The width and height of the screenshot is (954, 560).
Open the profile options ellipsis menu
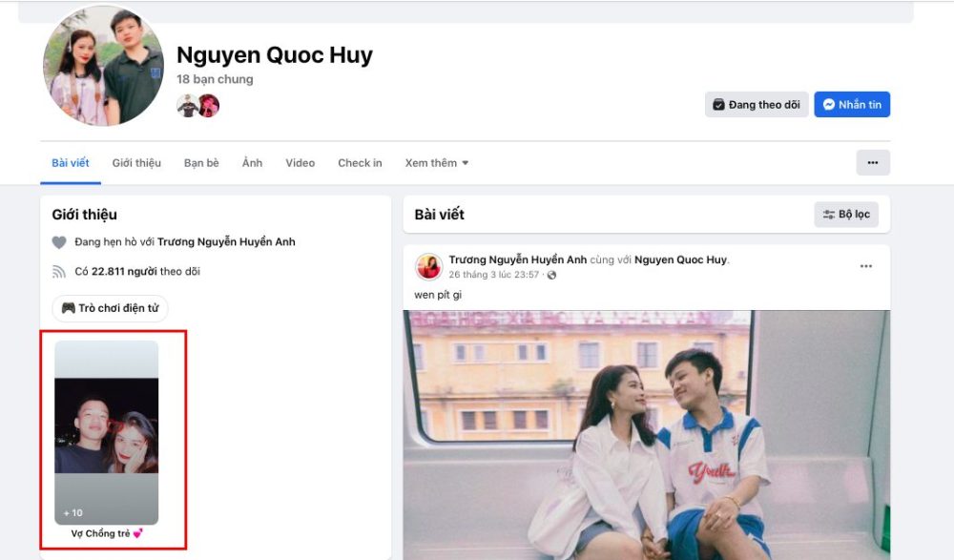point(872,162)
